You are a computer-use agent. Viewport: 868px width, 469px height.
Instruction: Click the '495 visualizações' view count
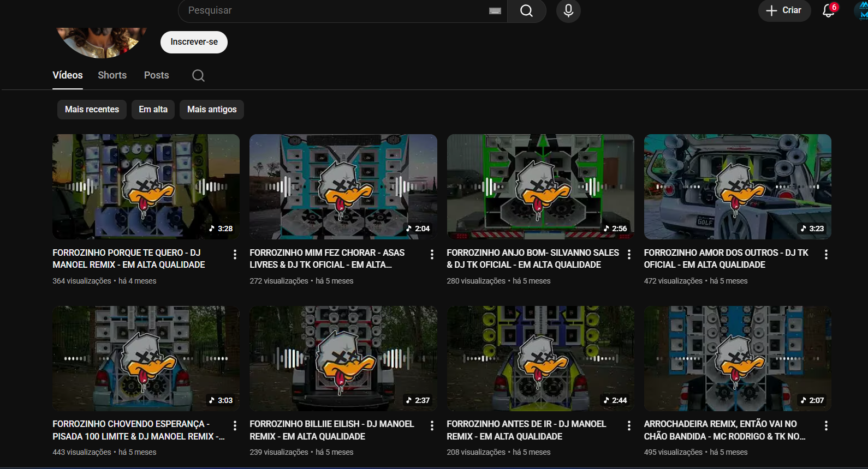(673, 452)
